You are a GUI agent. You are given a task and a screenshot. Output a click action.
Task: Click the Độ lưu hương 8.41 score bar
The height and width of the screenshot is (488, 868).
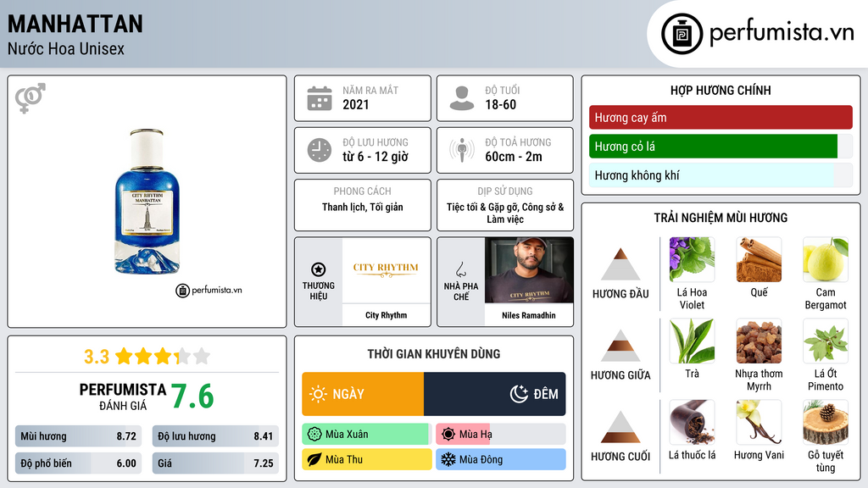click(215, 436)
